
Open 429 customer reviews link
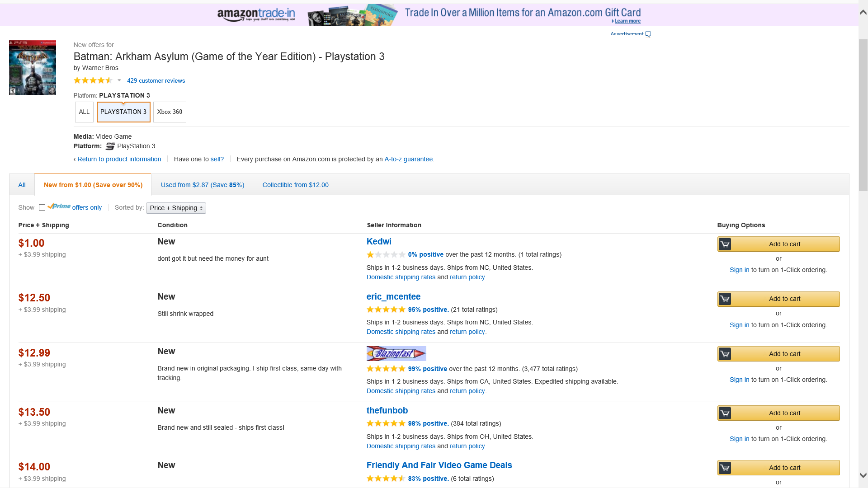(x=156, y=80)
